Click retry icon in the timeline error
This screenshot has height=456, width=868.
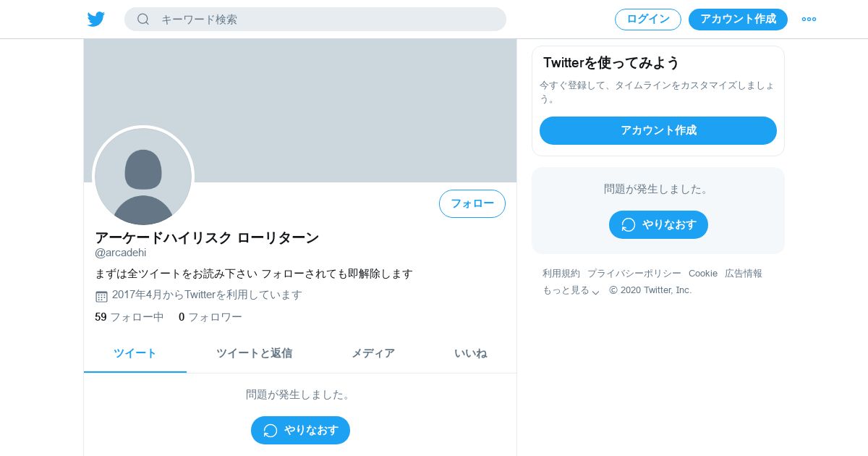coord(271,431)
